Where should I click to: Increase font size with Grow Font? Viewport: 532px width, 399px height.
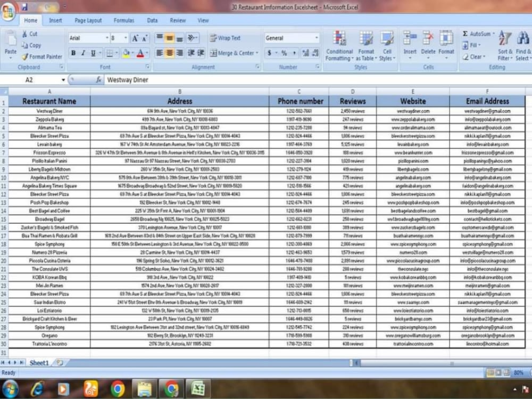coord(135,38)
